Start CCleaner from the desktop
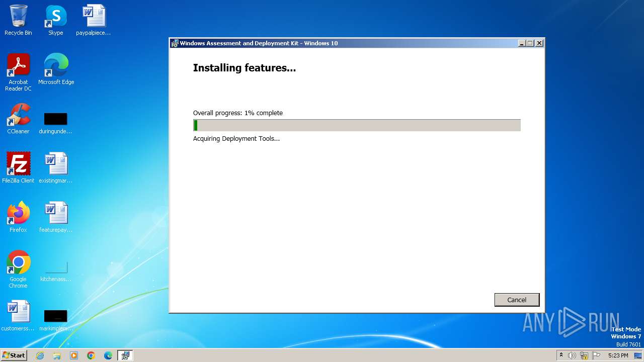Screen dimensions: 644x362 pyautogui.click(x=18, y=119)
